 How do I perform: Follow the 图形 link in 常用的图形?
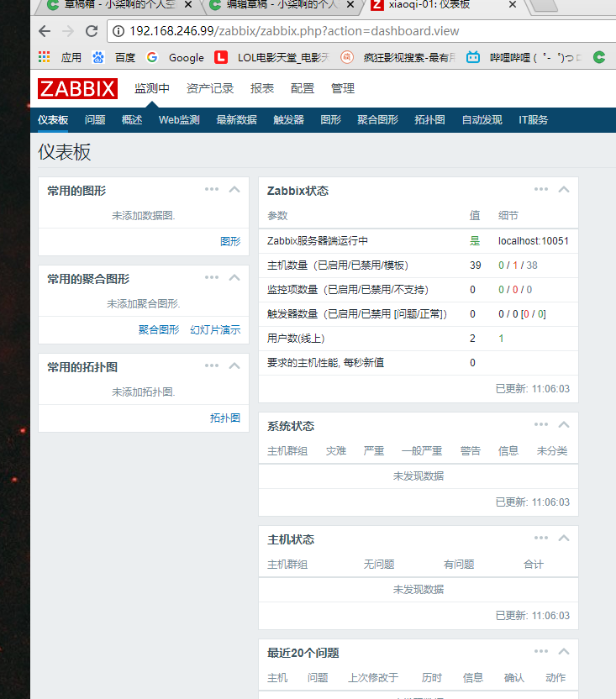[x=230, y=242]
